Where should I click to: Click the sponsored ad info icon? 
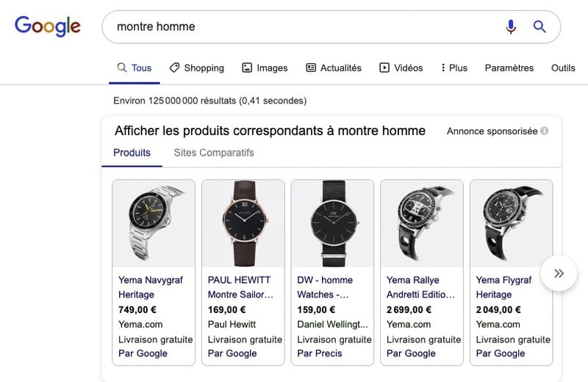click(x=545, y=131)
